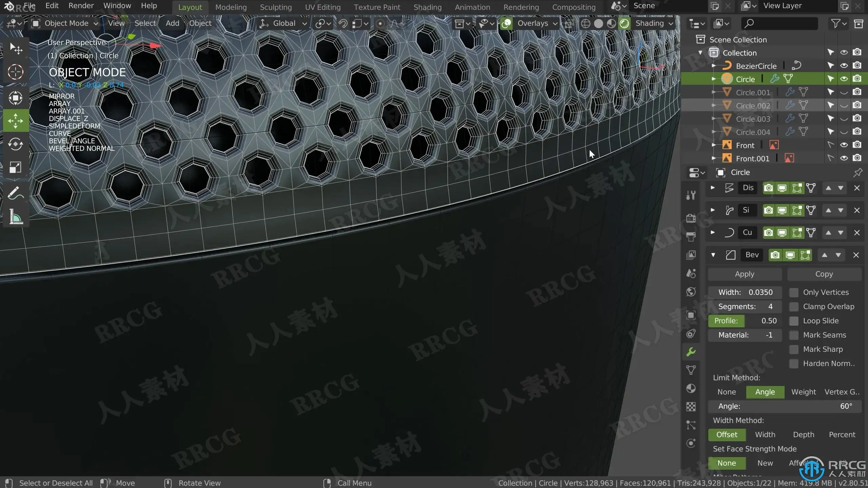Switch to the Sculpting workspace tab
868x488 pixels.
[x=276, y=7]
